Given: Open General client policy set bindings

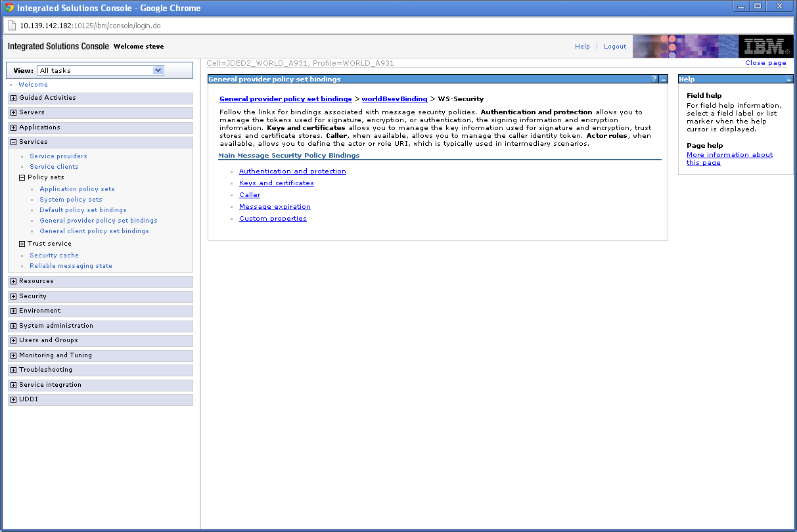Looking at the screenshot, I should (x=94, y=231).
